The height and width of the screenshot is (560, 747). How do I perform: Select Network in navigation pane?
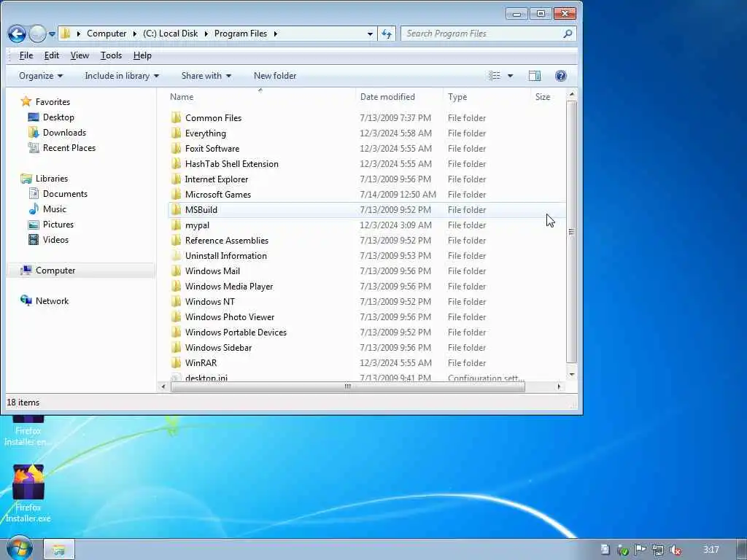[x=52, y=301]
